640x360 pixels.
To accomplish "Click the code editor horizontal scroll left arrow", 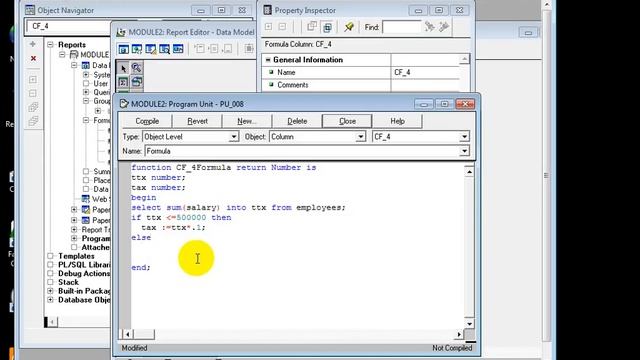I will 127,334.
